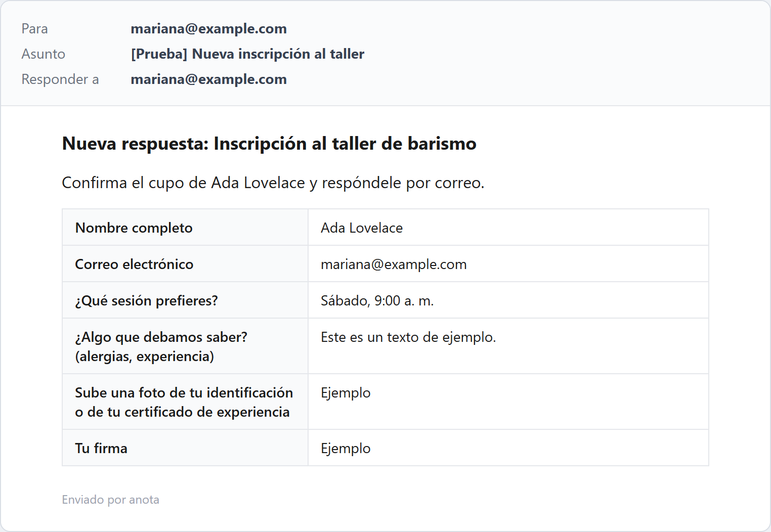The width and height of the screenshot is (771, 532).
Task: Click heading 'Nueva respuesta: Inscripción al taller de barismo'
Action: pos(269,144)
